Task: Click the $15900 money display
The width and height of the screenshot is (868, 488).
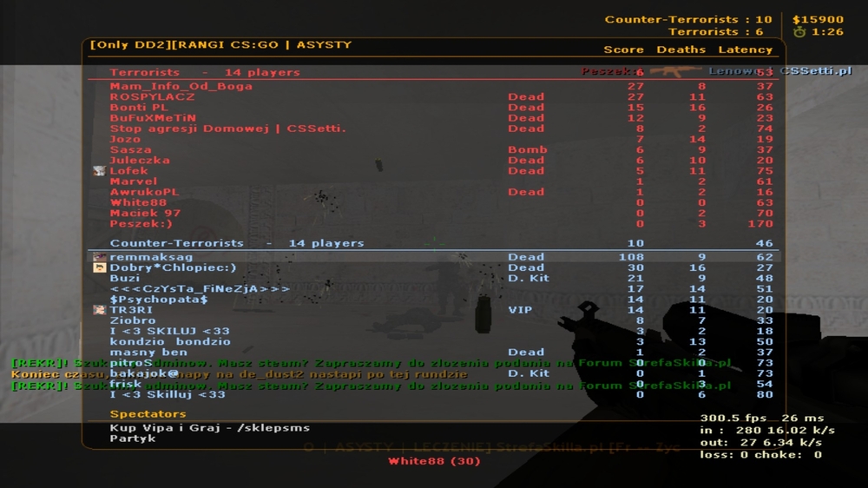Action: tap(818, 19)
